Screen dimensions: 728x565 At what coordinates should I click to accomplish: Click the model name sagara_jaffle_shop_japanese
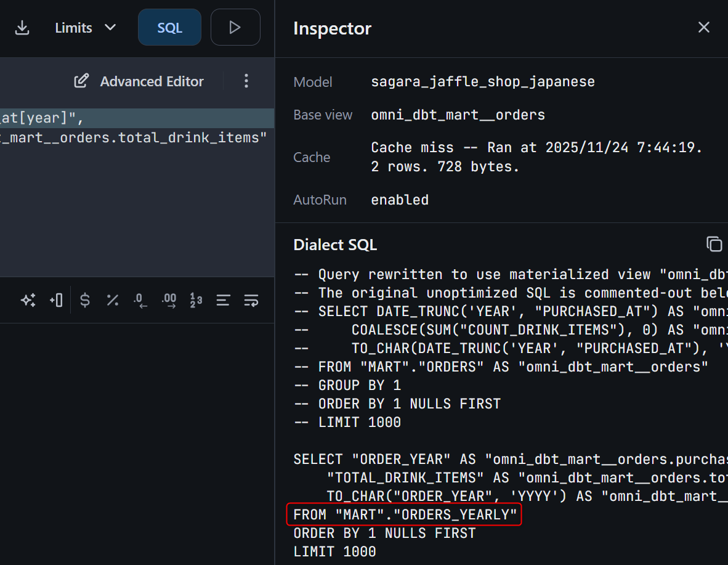pos(482,82)
